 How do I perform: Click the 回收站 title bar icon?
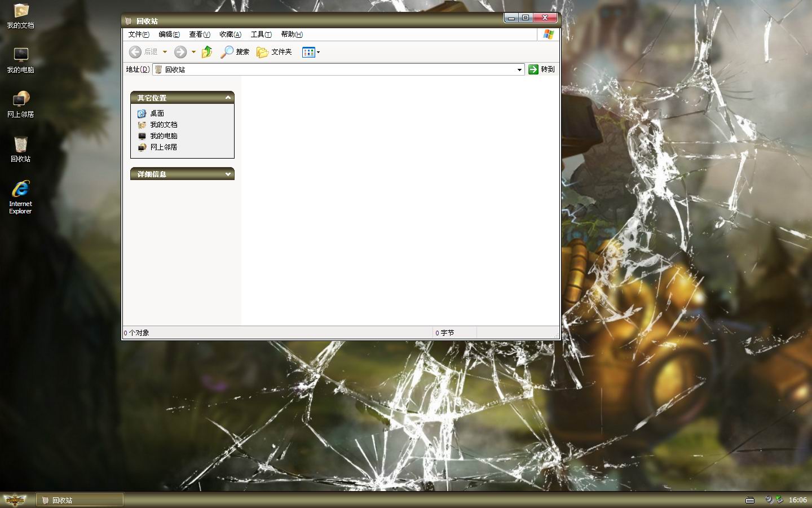tap(129, 21)
